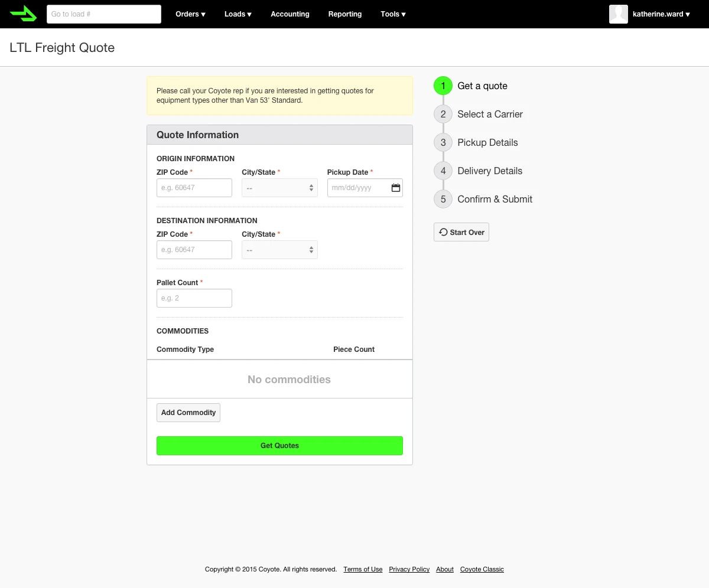Click step 1 Get a quote circle
This screenshot has height=588, width=709.
coord(443,86)
